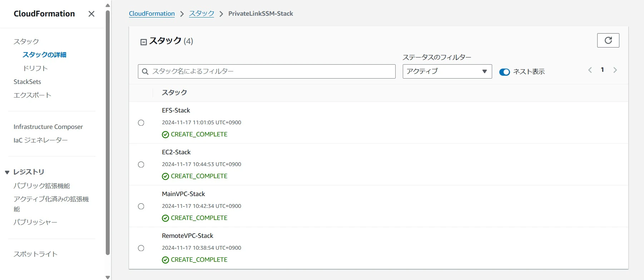Open IaC ジェネレーター in the sidebar
The width and height of the screenshot is (644, 280).
tap(41, 140)
